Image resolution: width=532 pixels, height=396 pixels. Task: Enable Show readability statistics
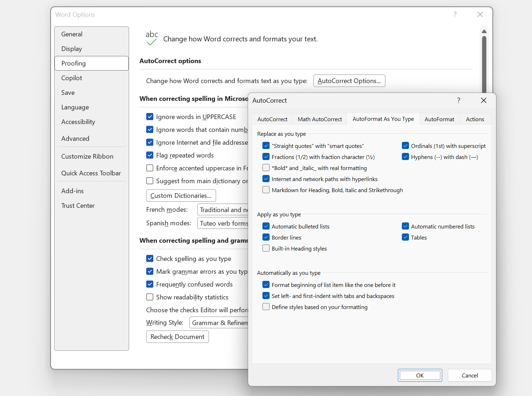150,297
